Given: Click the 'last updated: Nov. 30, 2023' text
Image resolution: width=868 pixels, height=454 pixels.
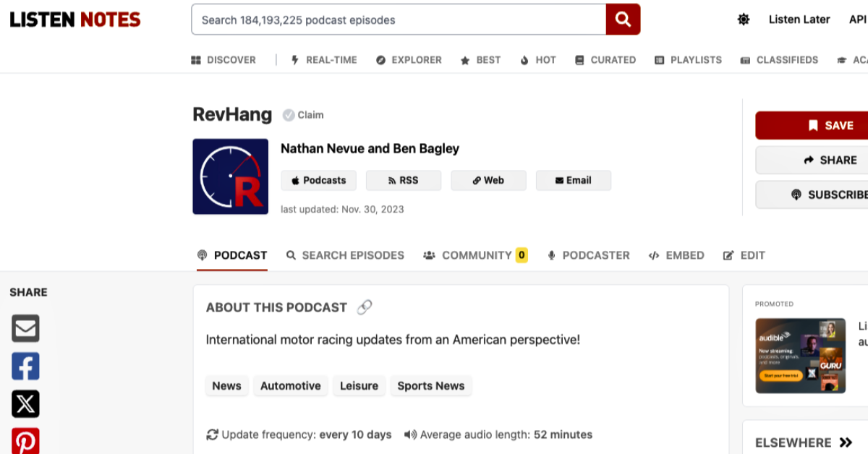Looking at the screenshot, I should pyautogui.click(x=342, y=210).
